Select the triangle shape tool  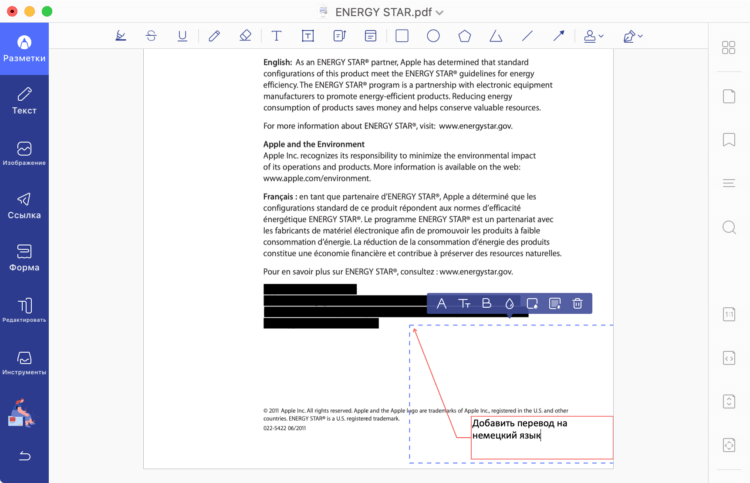pos(496,36)
